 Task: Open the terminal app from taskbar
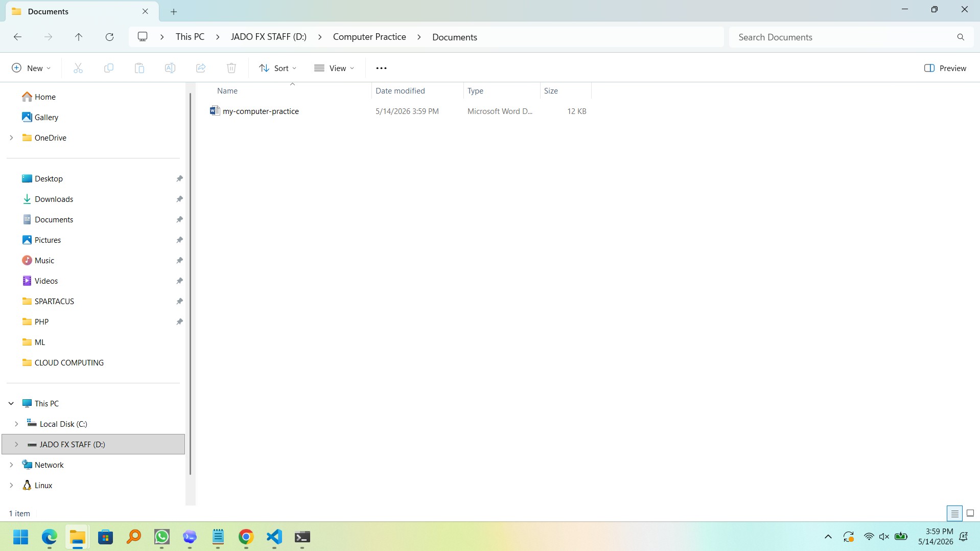pos(302,537)
